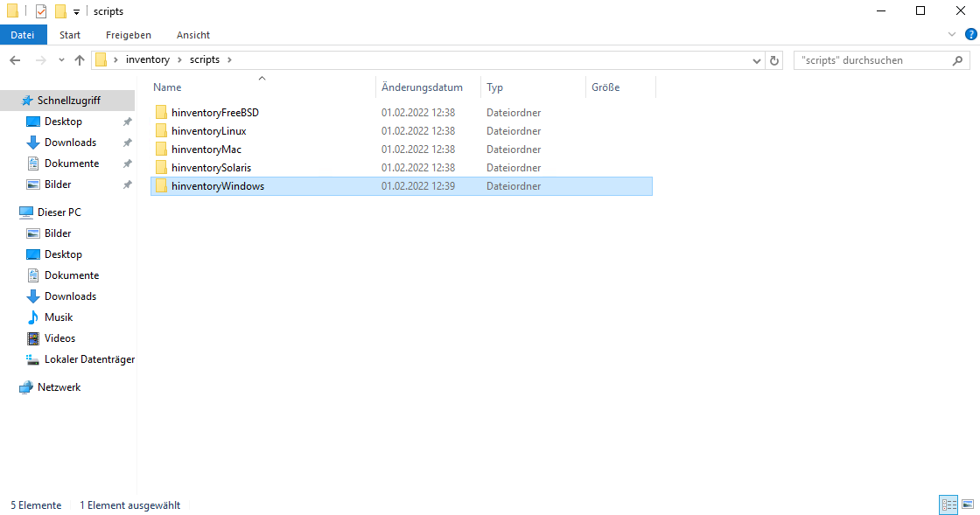Click the up-one-level arrow icon
This screenshot has height=515, width=980.
(80, 60)
